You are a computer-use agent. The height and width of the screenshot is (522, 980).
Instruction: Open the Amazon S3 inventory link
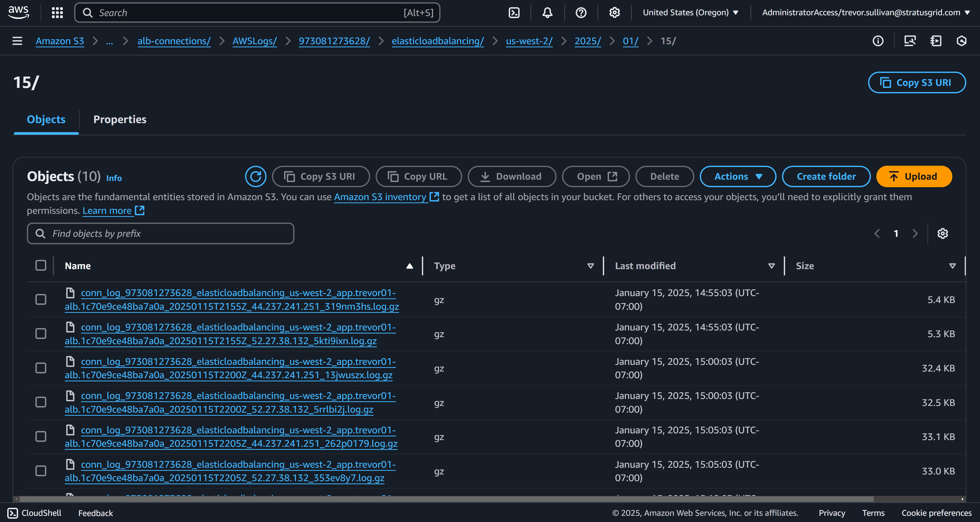point(380,197)
